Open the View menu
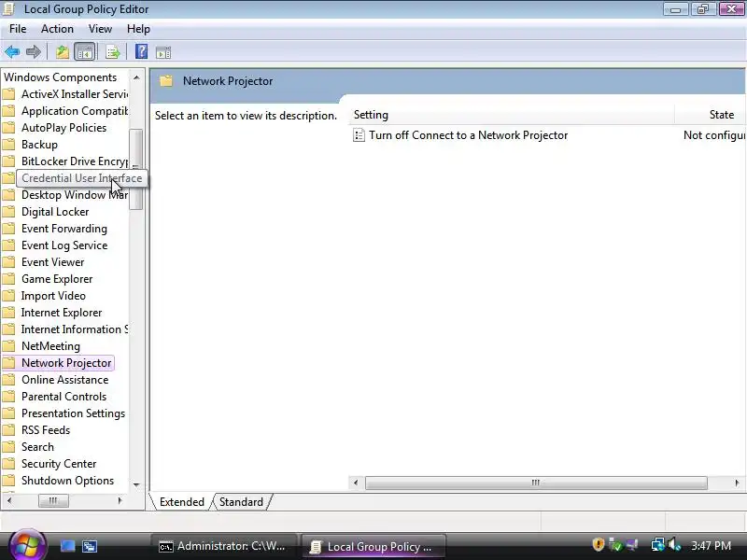The width and height of the screenshot is (747, 560). [100, 29]
